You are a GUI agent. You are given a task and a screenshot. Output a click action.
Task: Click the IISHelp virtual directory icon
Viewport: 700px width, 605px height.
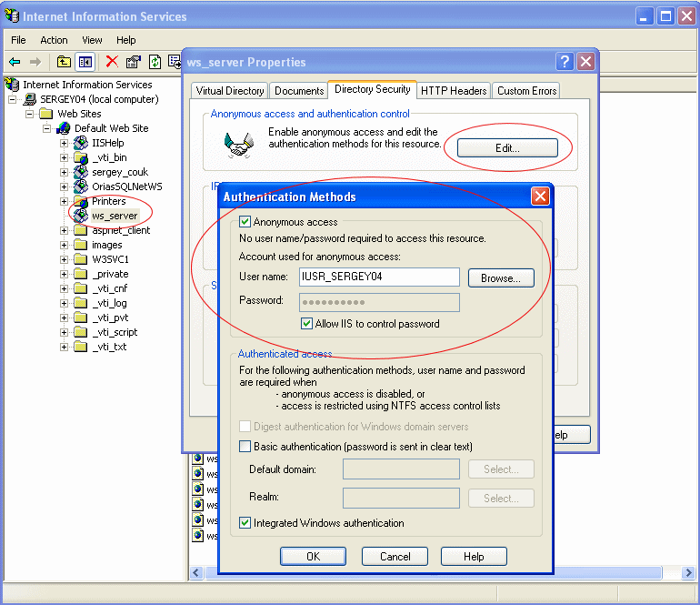pos(80,143)
